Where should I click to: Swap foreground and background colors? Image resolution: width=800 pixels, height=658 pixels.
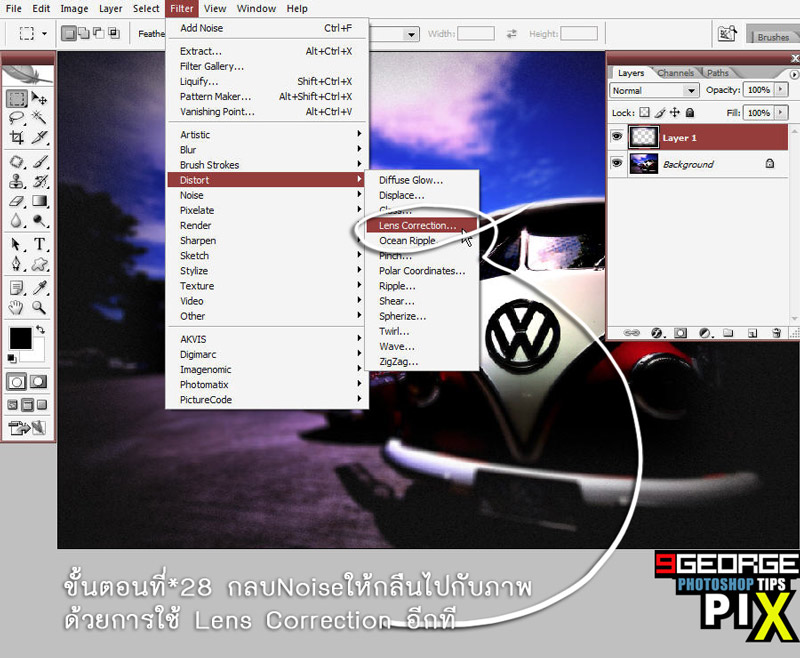(41, 330)
